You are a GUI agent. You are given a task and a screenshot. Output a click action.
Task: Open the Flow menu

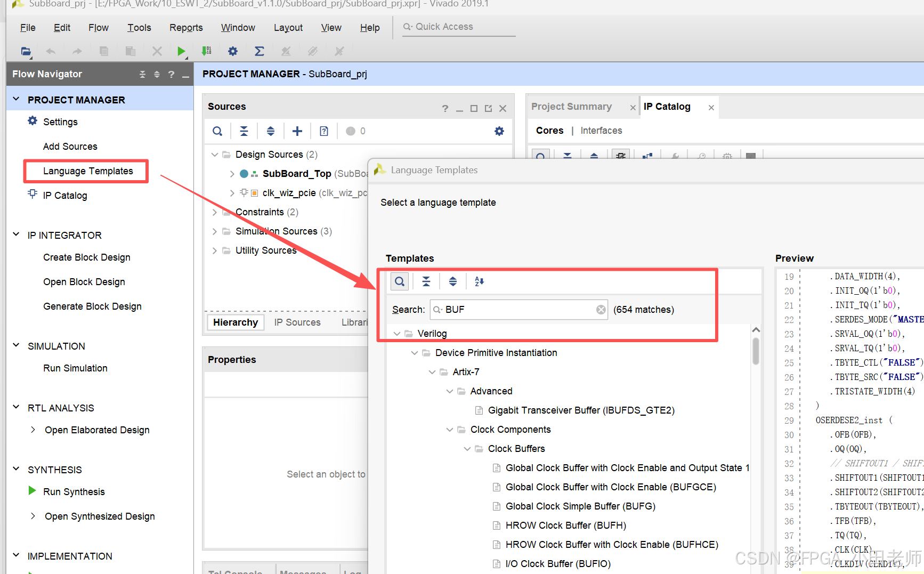pos(99,28)
